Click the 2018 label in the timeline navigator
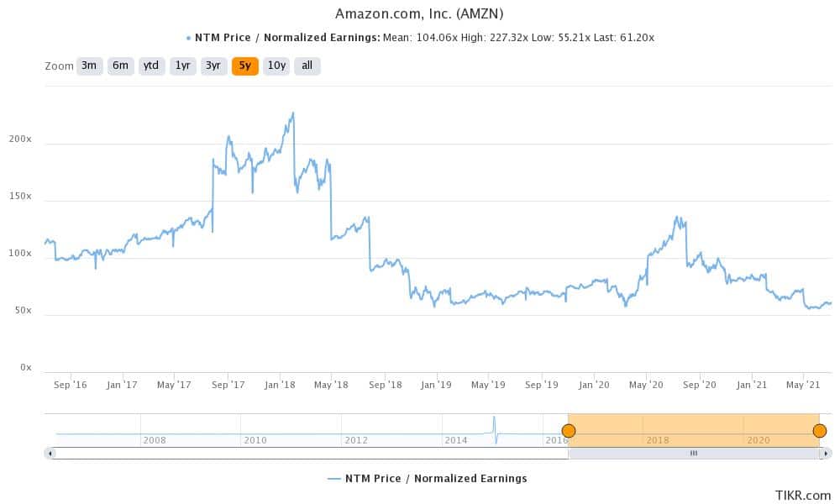 (x=658, y=439)
